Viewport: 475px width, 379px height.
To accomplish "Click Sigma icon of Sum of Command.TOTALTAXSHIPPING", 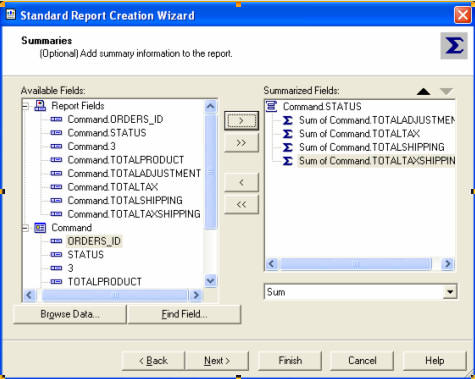I will 288,161.
